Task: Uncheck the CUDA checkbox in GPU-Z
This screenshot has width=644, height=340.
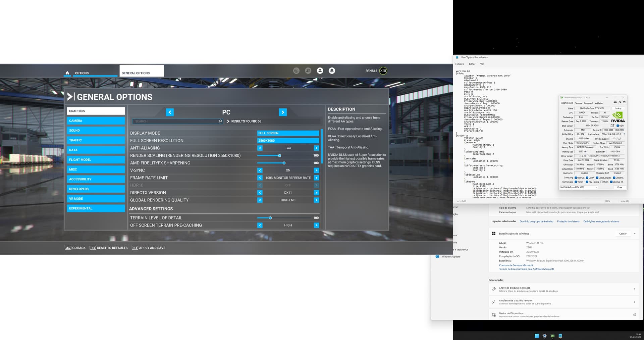Action: click(x=586, y=178)
